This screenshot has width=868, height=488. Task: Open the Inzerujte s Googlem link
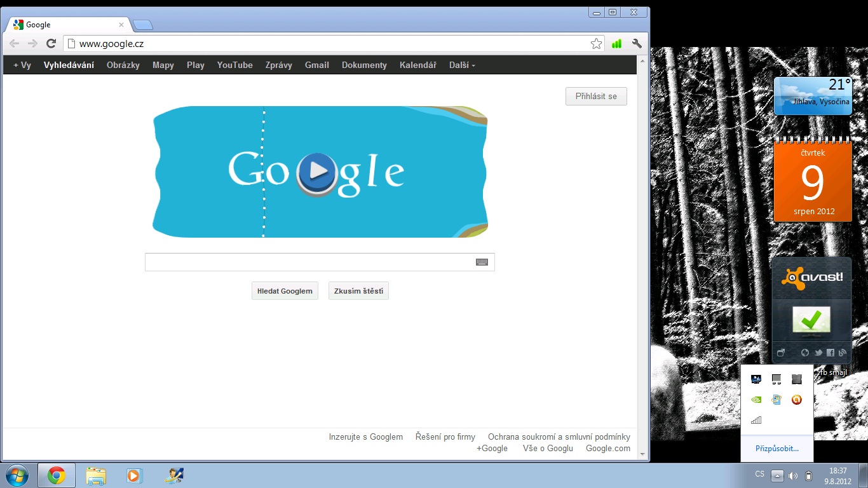point(366,437)
